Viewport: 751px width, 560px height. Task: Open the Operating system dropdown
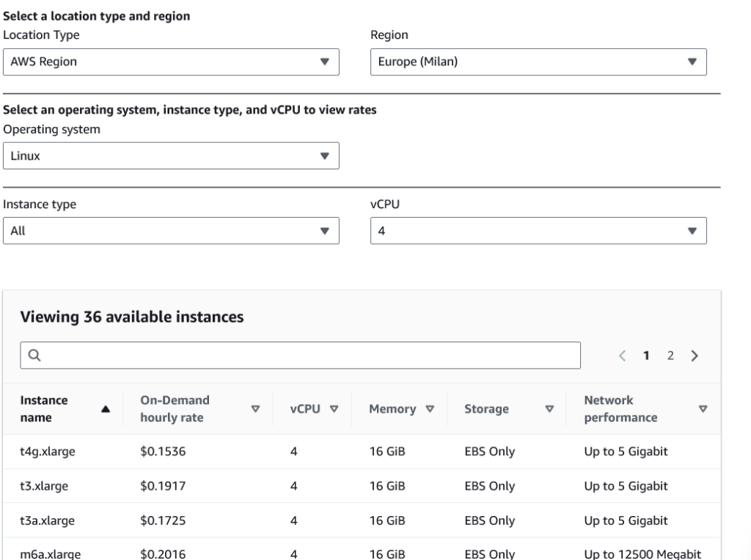coord(171,155)
